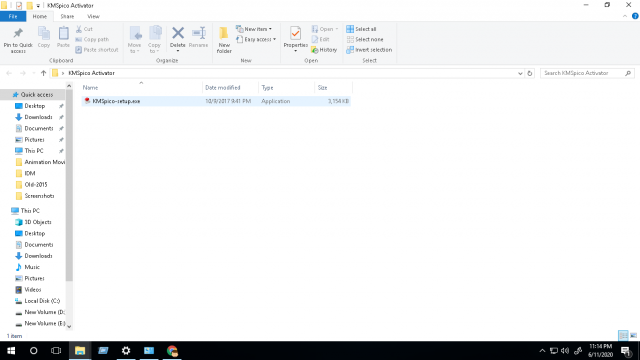The height and width of the screenshot is (360, 640).
Task: Open pinned Documents under Quick access
Action: tap(39, 129)
